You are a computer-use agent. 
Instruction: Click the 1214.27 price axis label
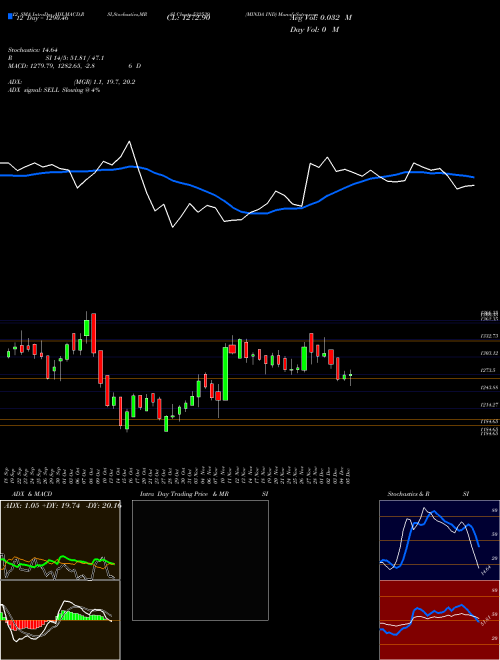click(x=489, y=405)
